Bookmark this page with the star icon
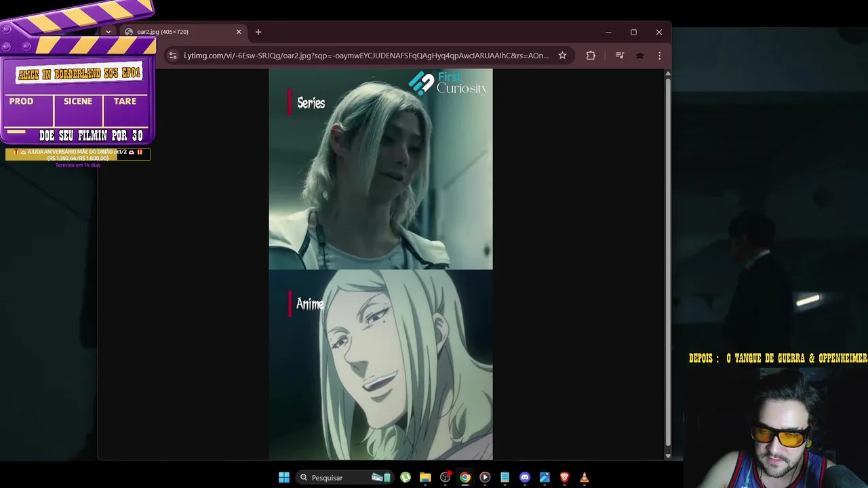Viewport: 868px width, 488px height. pos(562,56)
